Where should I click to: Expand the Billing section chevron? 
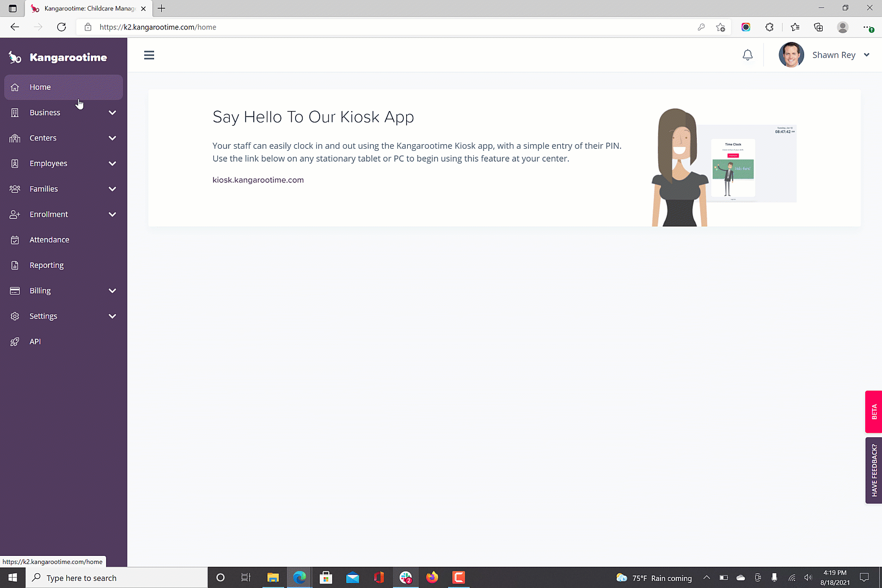112,291
